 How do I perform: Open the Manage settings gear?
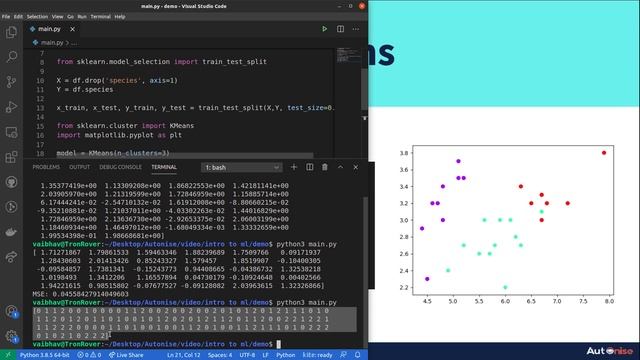(11, 336)
